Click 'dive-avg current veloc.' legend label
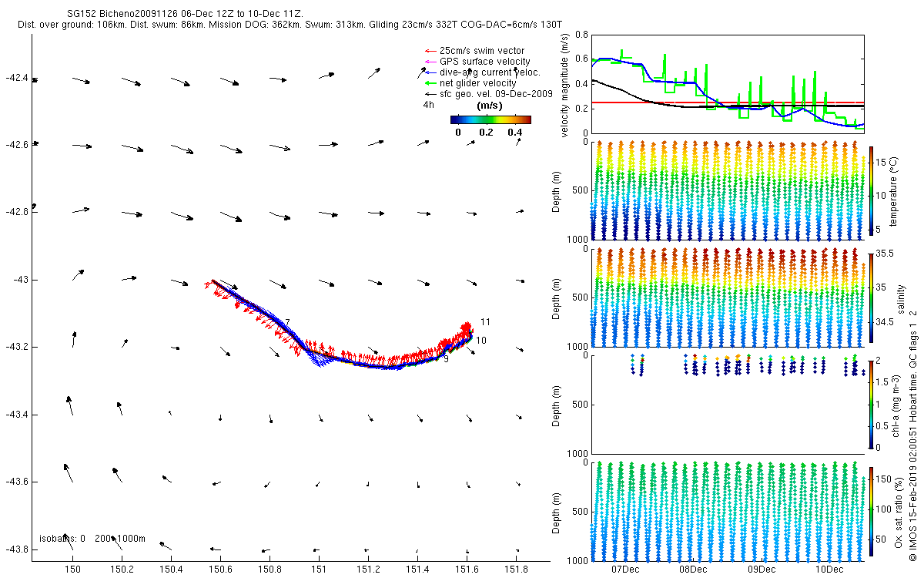924x578 pixels. click(489, 72)
